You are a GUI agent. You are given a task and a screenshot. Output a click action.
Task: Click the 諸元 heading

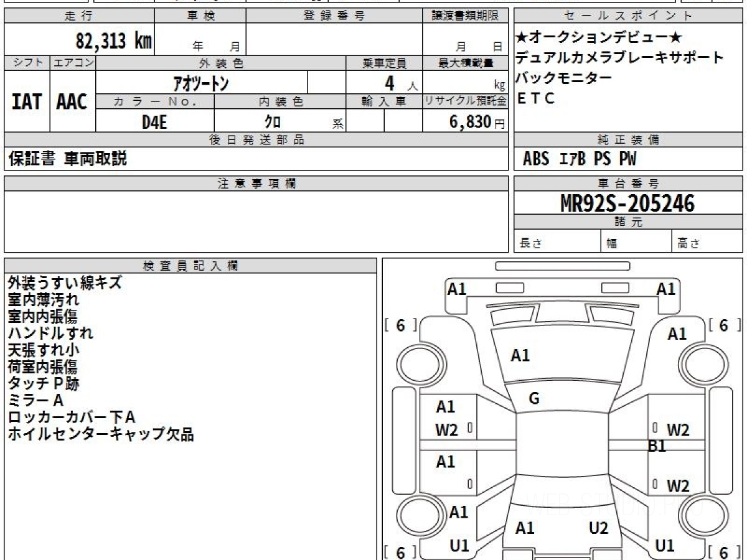629,222
